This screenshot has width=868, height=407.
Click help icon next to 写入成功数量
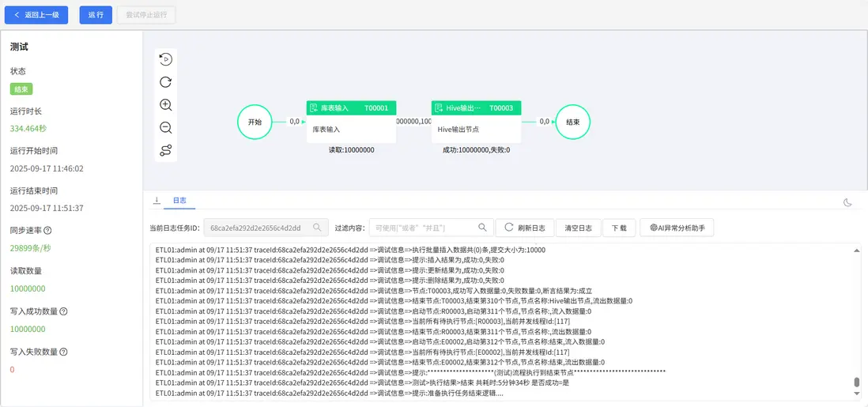[x=64, y=311]
